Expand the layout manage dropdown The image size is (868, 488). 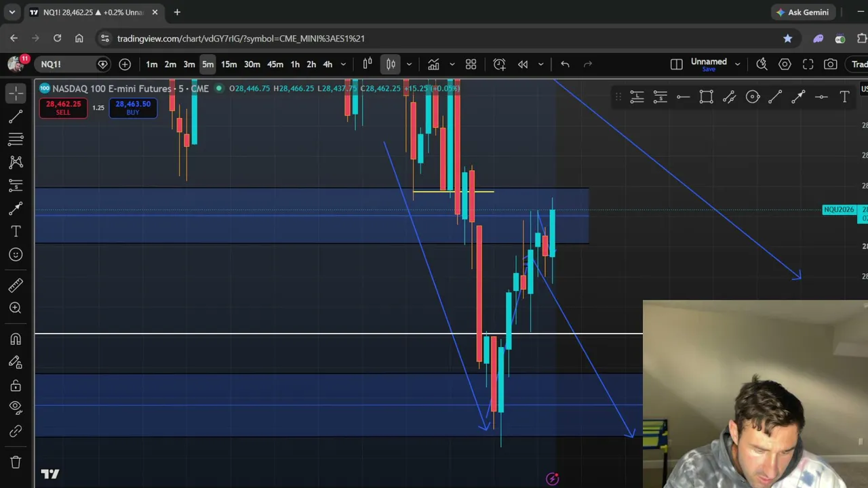(738, 64)
